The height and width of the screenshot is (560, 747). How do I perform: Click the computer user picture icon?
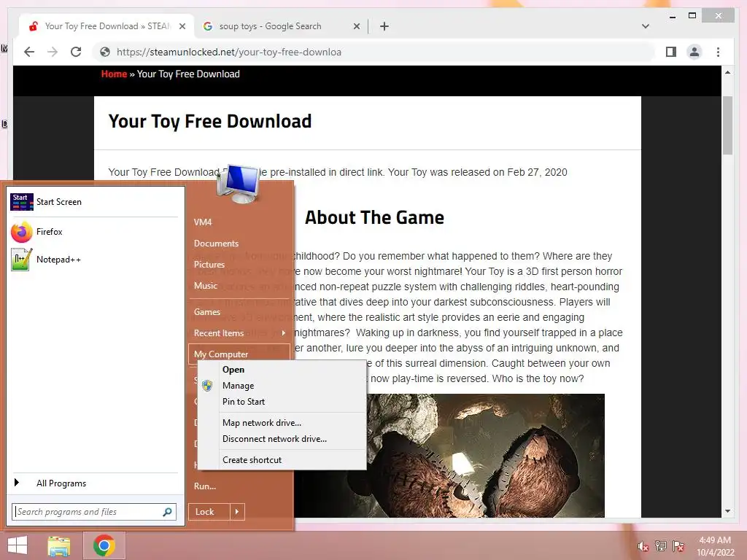click(239, 183)
